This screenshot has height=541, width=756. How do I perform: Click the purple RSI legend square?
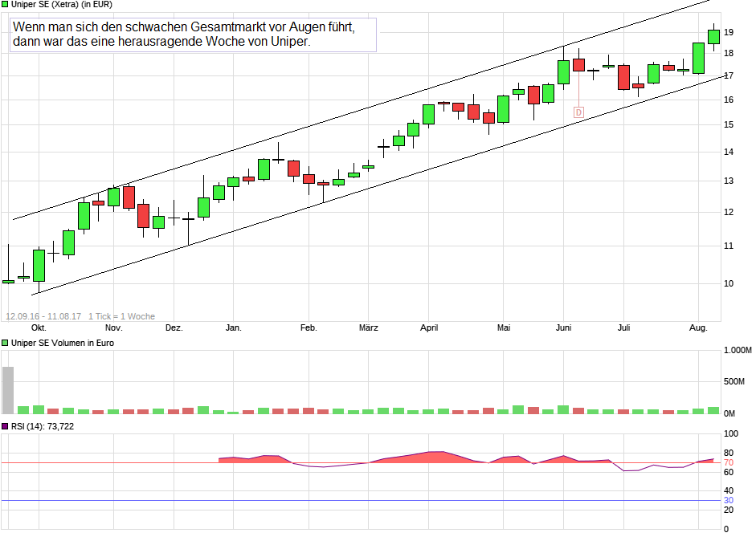[x=5, y=426]
